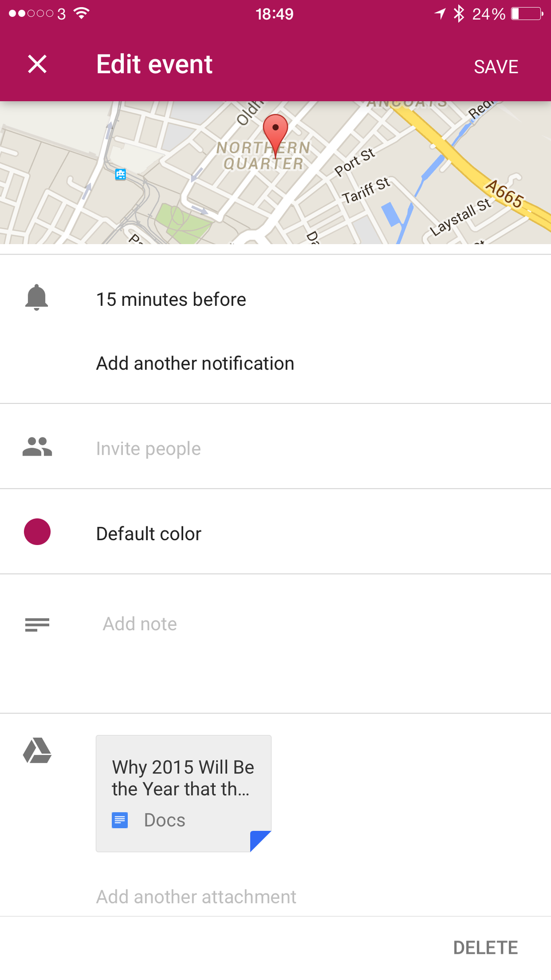The image size is (551, 980).
Task: Enter text in Add note field
Action: tap(140, 624)
